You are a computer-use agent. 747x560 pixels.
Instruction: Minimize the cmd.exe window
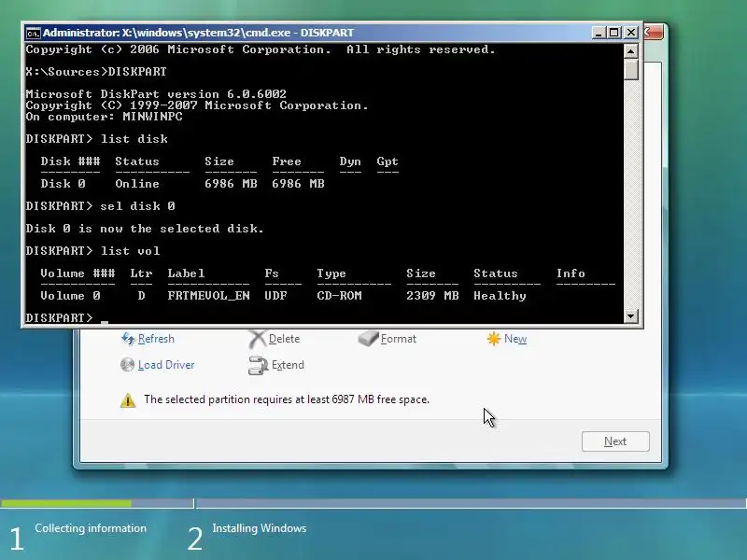(599, 33)
